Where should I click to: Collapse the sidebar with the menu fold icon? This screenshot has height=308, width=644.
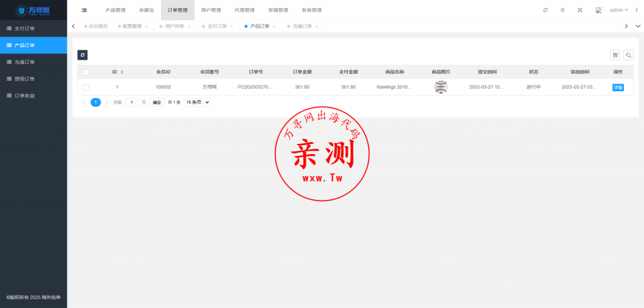pyautogui.click(x=84, y=10)
